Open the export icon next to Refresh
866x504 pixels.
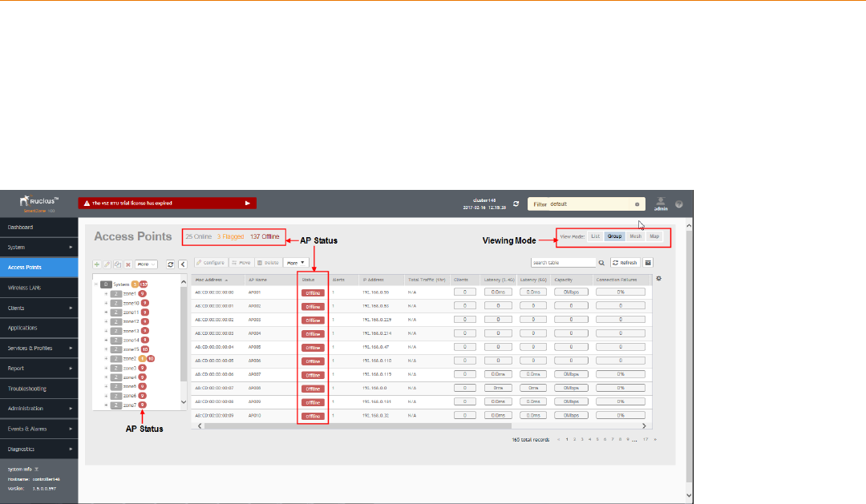coord(649,263)
